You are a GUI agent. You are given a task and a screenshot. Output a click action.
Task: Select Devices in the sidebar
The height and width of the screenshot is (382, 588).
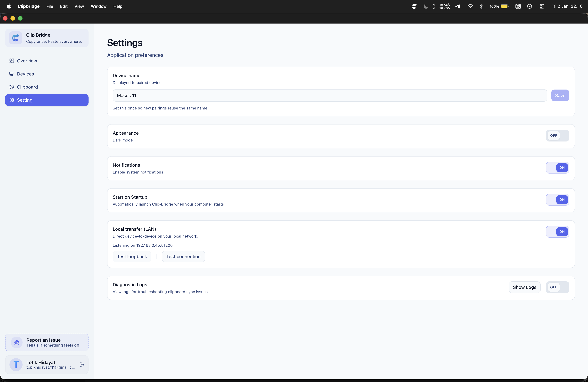pos(25,74)
